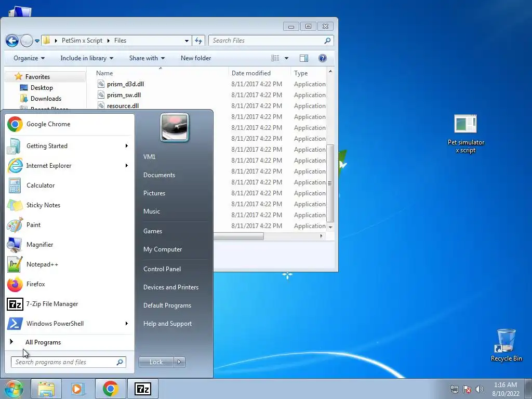Toggle the Explorer preview pane
532x399 pixels.
303,58
